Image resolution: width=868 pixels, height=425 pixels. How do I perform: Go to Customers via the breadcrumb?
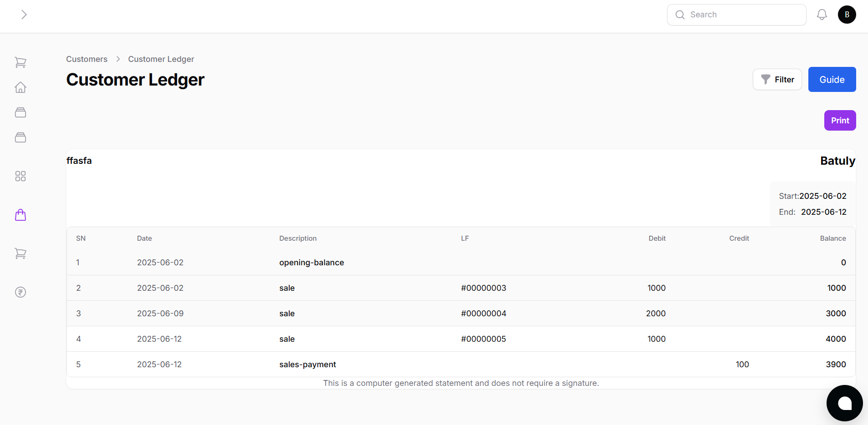pyautogui.click(x=87, y=59)
